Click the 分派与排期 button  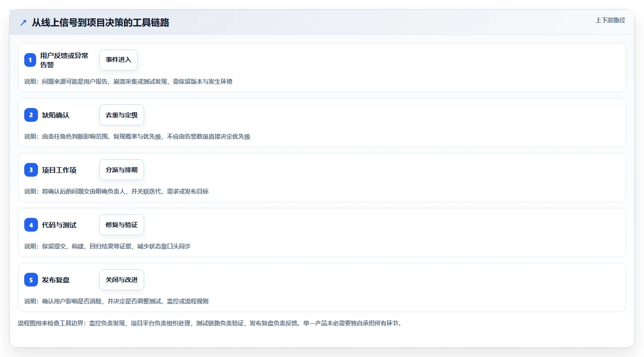coord(122,170)
